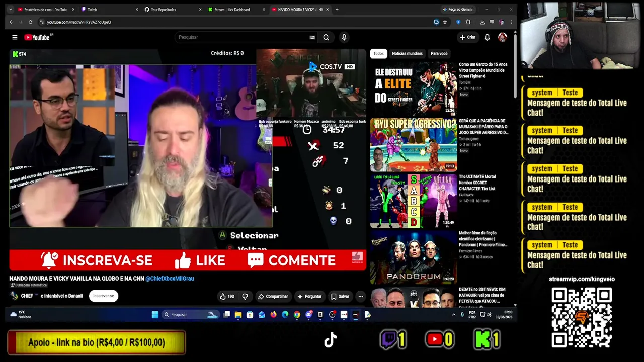Open the Windows Start button
The height and width of the screenshot is (362, 644).
point(155,315)
